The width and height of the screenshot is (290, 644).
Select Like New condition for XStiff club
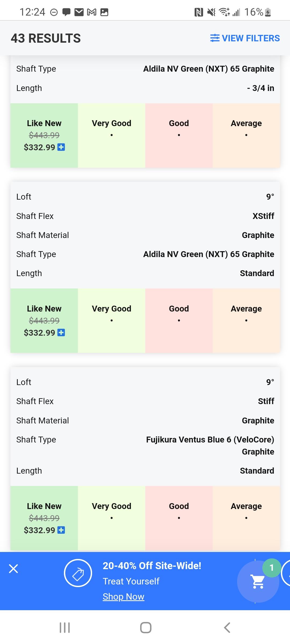pos(44,320)
